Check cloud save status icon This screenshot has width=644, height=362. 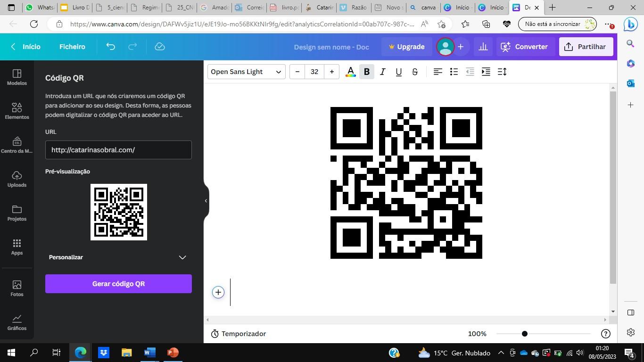pos(160,47)
